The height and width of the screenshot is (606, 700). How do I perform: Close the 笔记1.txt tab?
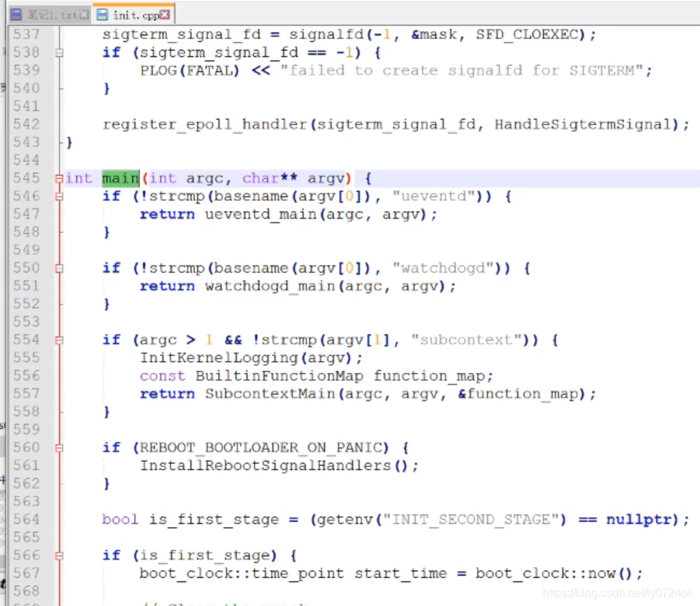84,15
